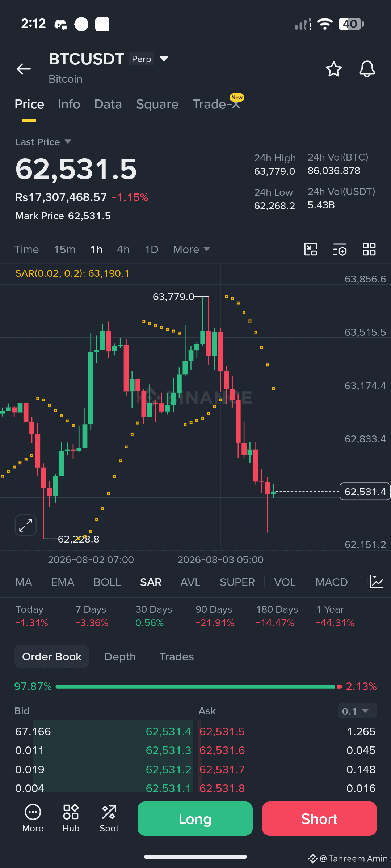Select ask price 62,531.5
This screenshot has width=391, height=868.
click(222, 731)
